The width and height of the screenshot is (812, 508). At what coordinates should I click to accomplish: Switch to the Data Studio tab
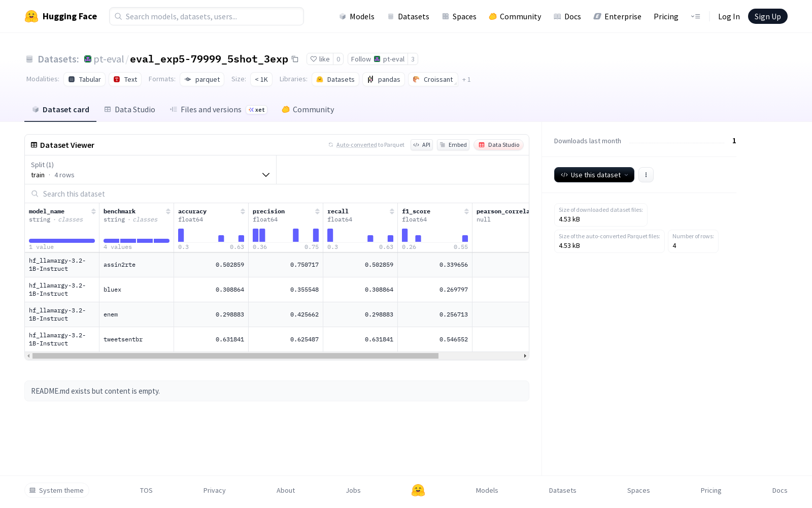129,110
